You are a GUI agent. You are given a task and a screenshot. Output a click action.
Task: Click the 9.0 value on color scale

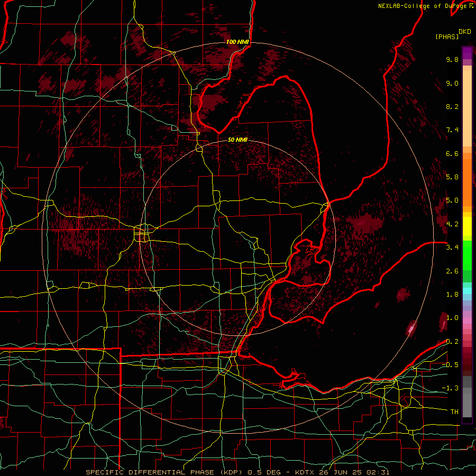point(452,83)
